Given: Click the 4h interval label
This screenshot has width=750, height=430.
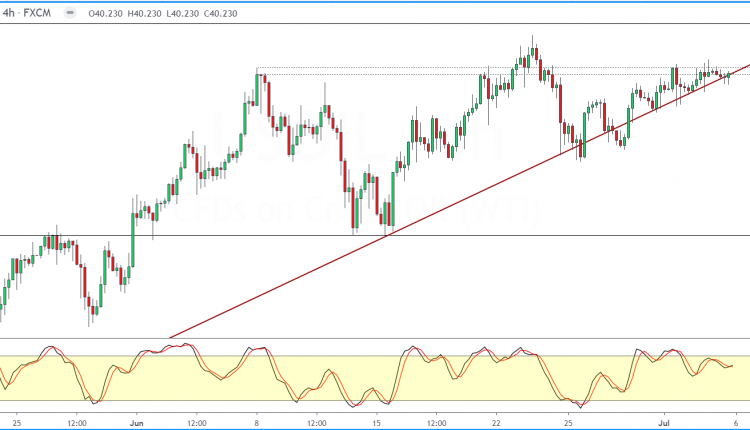Looking at the screenshot, I should [9, 11].
